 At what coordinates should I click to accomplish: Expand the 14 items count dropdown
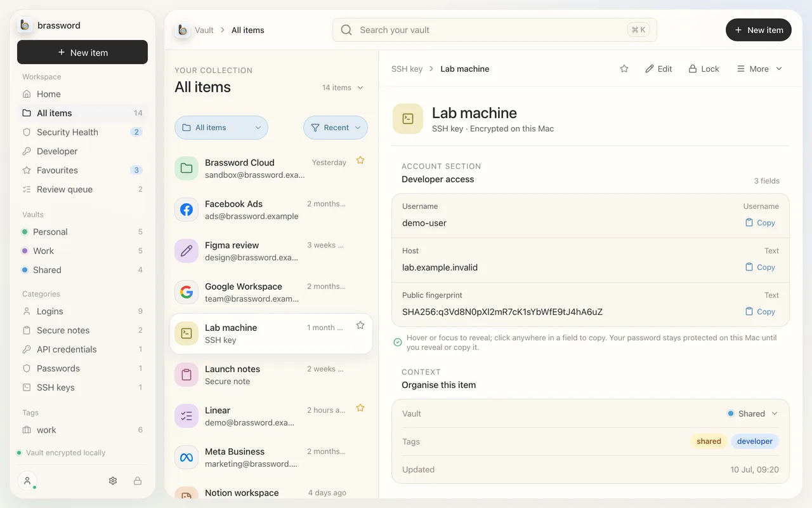[x=343, y=88]
